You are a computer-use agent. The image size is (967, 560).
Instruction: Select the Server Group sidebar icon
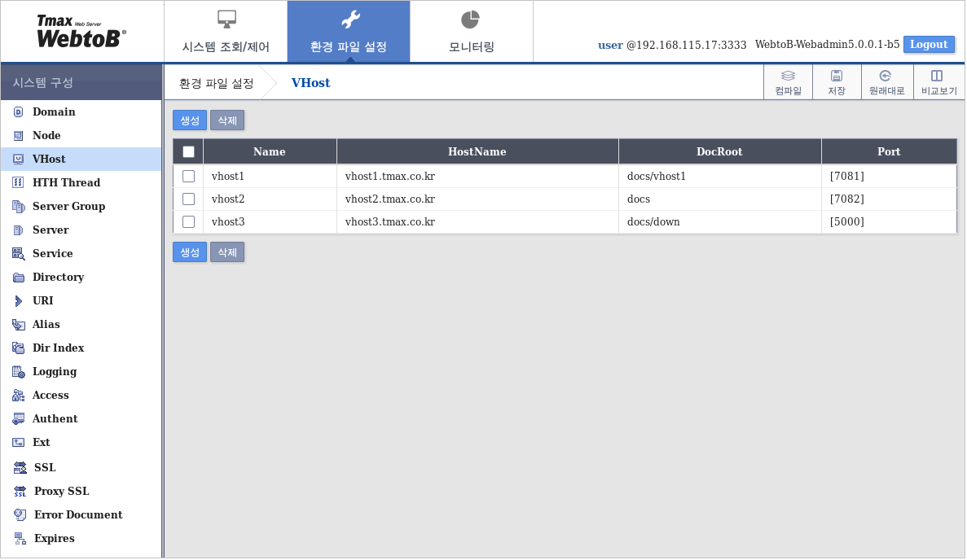pyautogui.click(x=19, y=206)
